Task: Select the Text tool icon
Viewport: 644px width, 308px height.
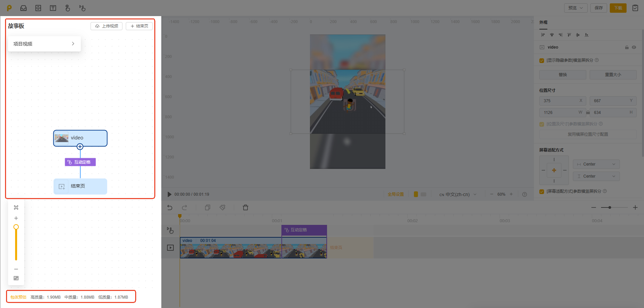Action: (x=53, y=8)
